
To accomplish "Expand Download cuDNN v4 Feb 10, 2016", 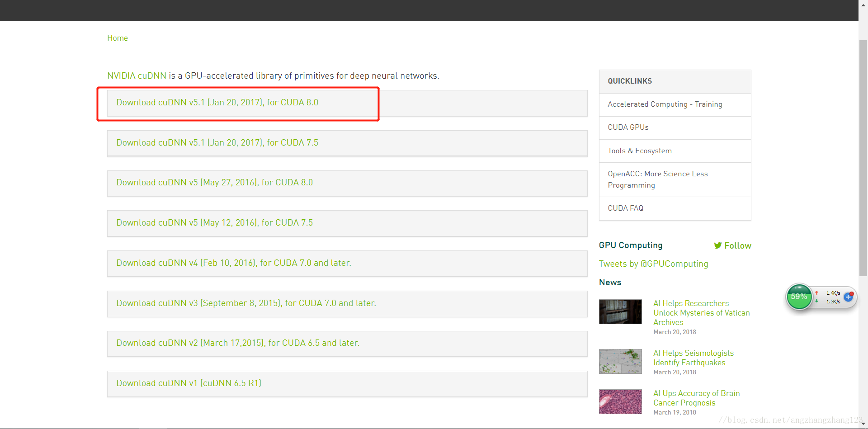I will [x=347, y=263].
